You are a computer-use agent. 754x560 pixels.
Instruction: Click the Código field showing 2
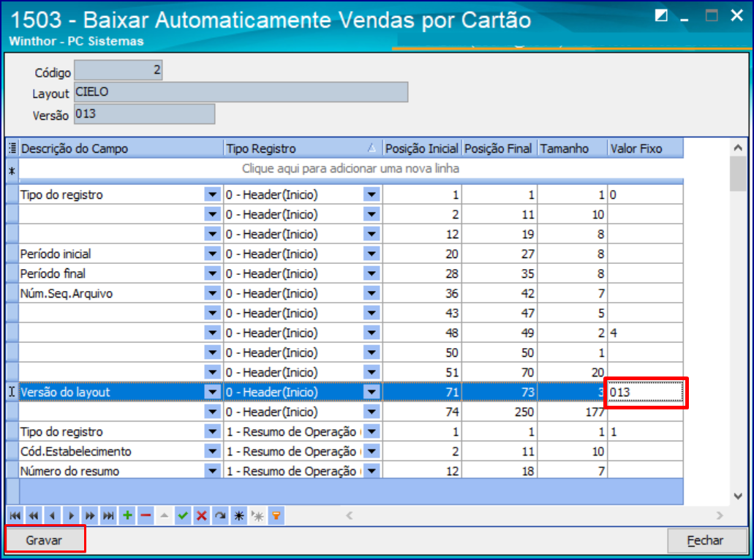pyautogui.click(x=118, y=70)
